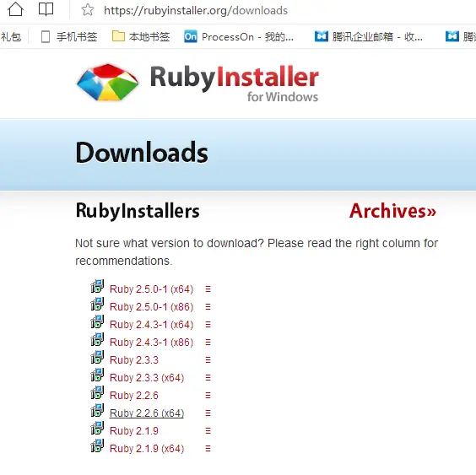Show checksum info for Ruby 2.1.9 32-bit
Screen dimensions: 476x475
coord(208,430)
